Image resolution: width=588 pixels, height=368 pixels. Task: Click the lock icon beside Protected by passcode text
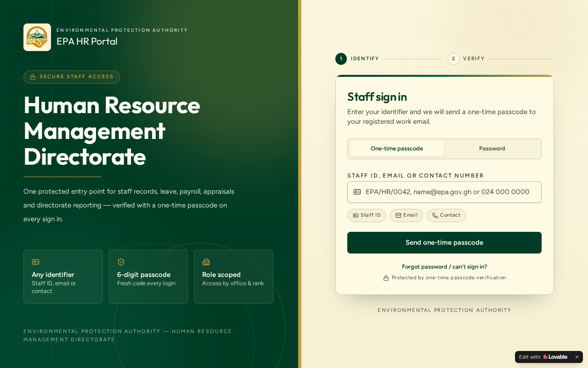coord(386,278)
